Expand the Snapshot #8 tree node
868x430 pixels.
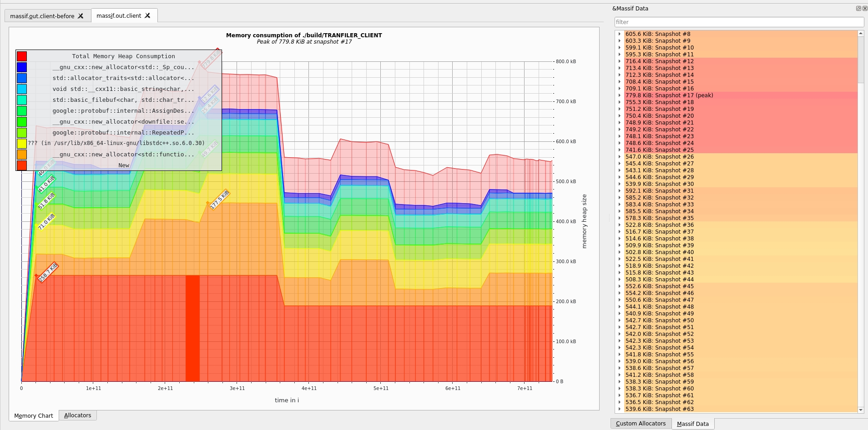[x=620, y=34]
